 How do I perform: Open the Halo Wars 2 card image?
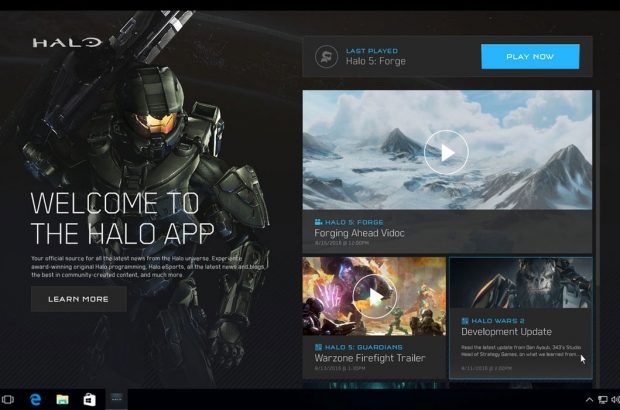tap(521, 283)
